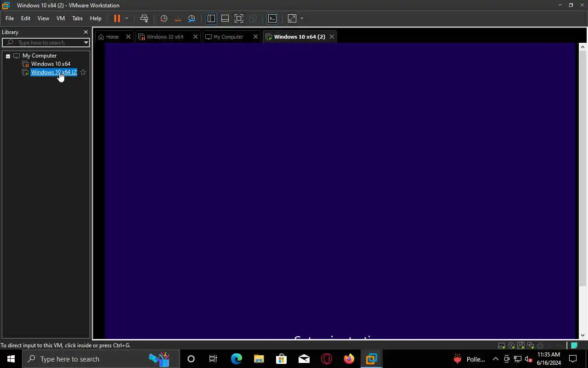
Task: Toggle the console view toolbar button
Action: click(272, 18)
